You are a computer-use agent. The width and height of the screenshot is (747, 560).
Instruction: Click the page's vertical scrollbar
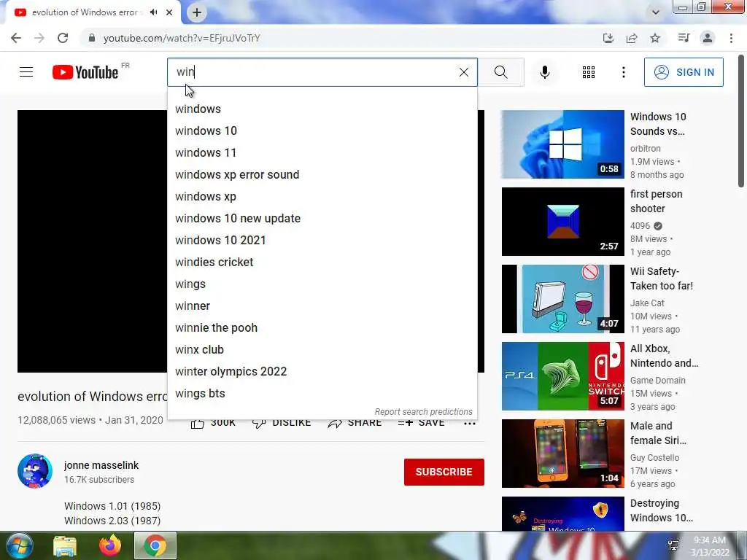pos(741,121)
